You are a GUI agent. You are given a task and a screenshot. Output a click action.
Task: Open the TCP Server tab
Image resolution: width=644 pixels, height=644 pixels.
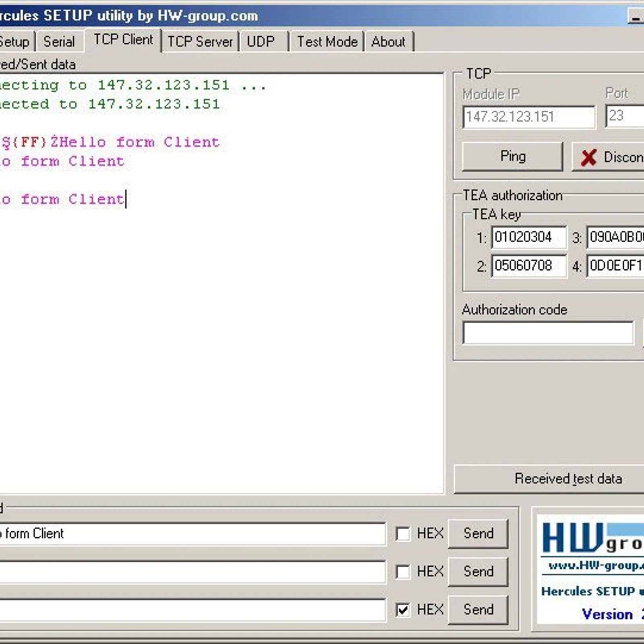200,42
